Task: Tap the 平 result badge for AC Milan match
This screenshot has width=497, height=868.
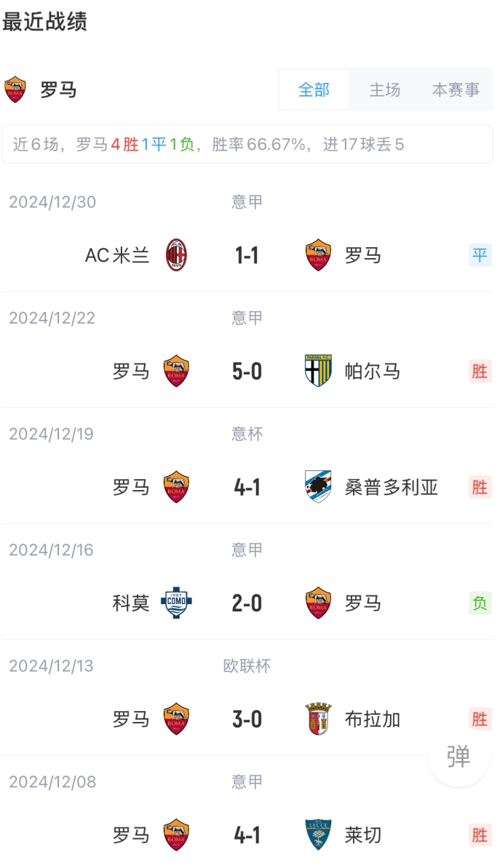Action: coord(480,255)
